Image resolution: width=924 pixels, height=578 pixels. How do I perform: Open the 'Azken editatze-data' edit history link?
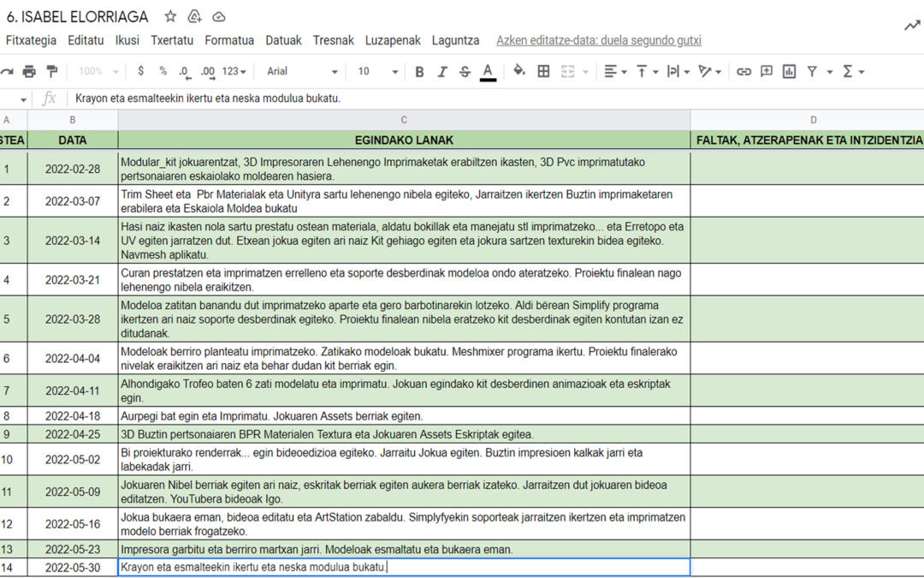[x=599, y=40]
